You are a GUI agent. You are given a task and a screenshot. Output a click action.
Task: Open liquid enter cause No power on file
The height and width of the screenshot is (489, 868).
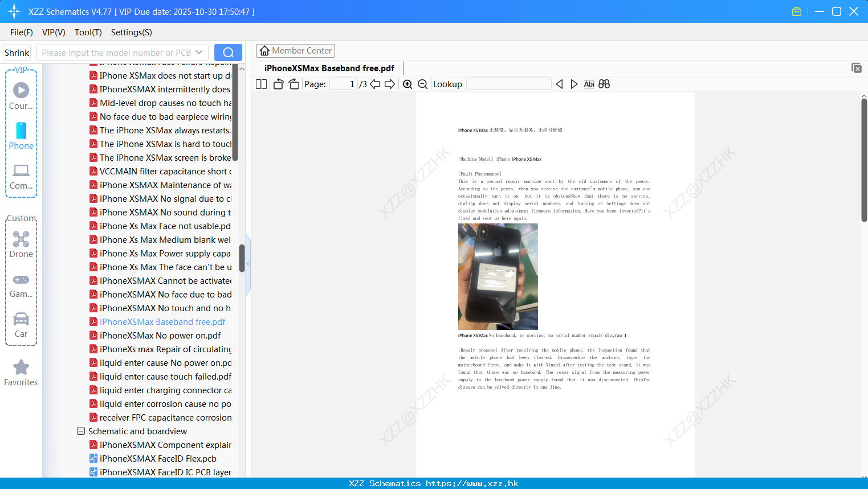(160, 363)
